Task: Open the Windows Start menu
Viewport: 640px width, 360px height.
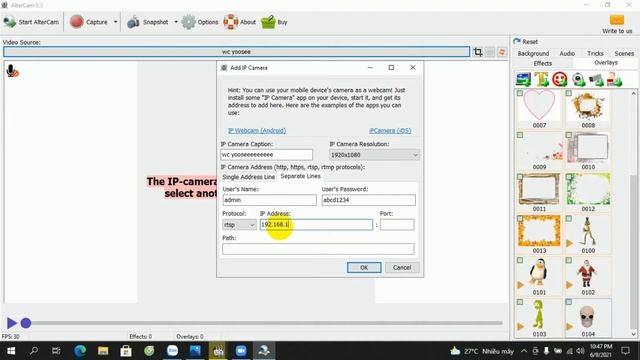Action: coord(11,351)
